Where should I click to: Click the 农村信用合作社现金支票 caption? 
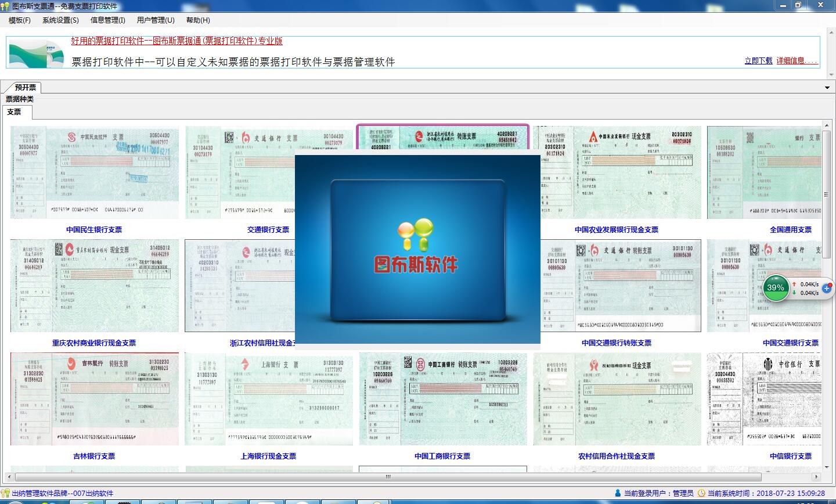coord(617,456)
